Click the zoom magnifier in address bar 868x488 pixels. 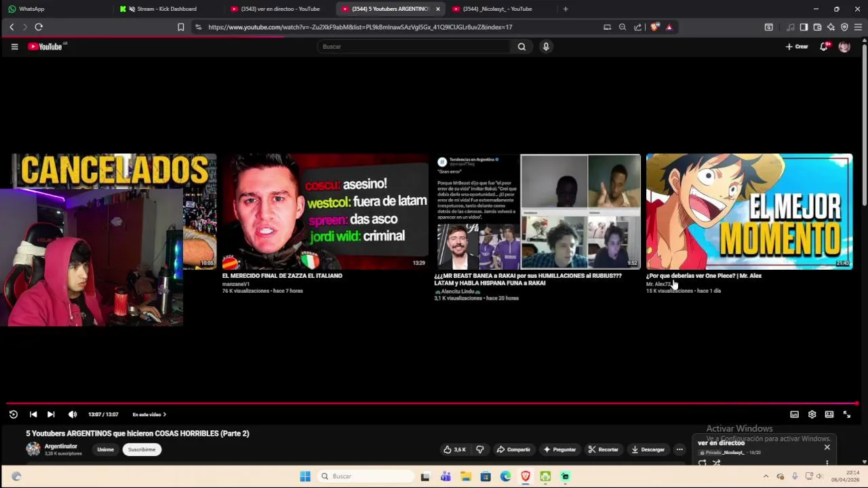click(623, 27)
